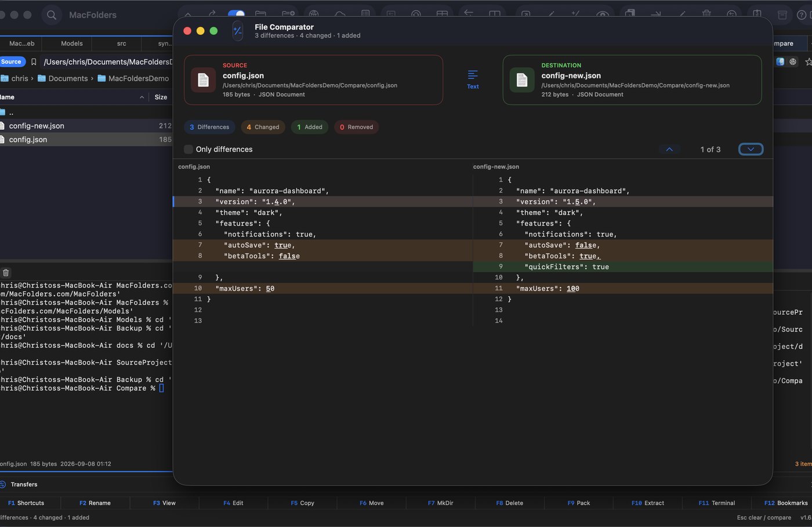This screenshot has width=812, height=527.
Task: Select F8 Delete in the function bar
Action: 510,503
